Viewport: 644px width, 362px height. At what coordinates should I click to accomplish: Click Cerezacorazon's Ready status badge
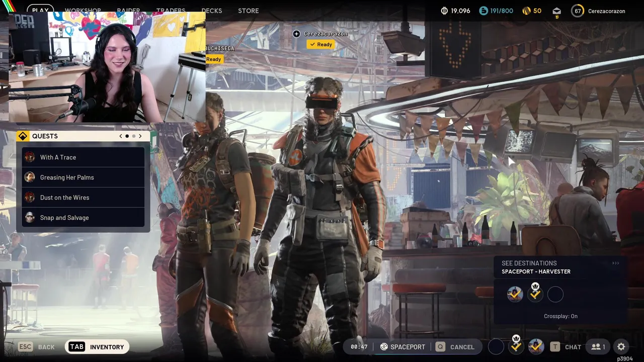pos(321,44)
